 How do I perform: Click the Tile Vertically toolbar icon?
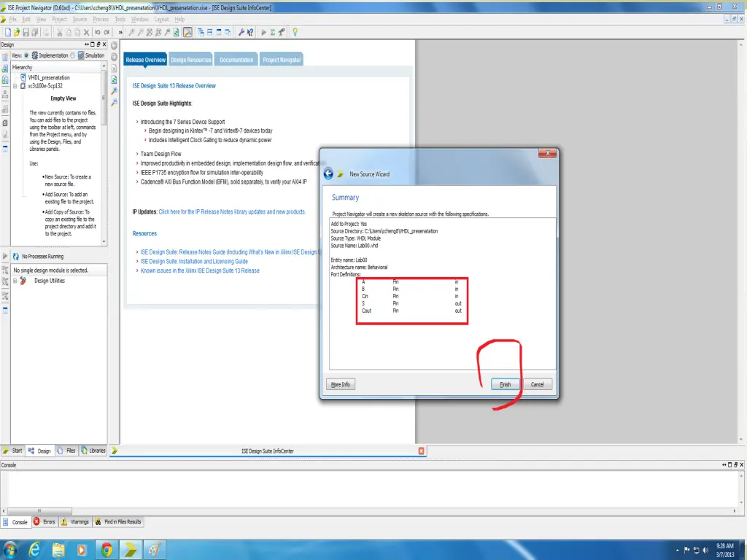219,32
